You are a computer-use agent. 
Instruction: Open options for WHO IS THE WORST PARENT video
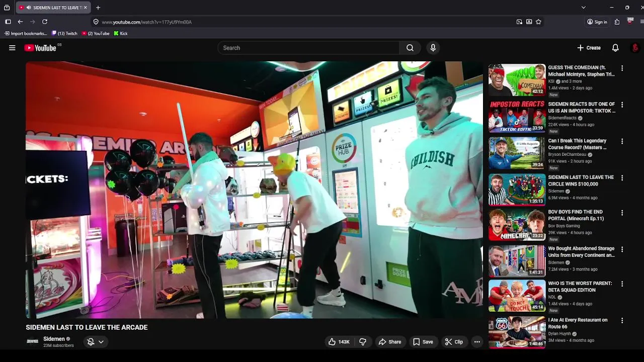coord(622,284)
